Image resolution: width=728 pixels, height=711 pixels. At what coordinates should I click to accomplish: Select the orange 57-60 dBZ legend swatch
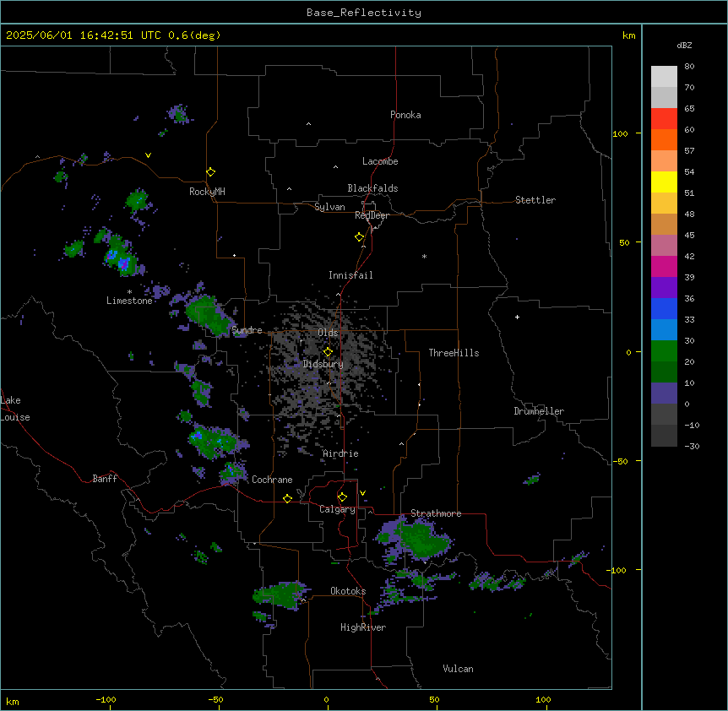(x=664, y=139)
